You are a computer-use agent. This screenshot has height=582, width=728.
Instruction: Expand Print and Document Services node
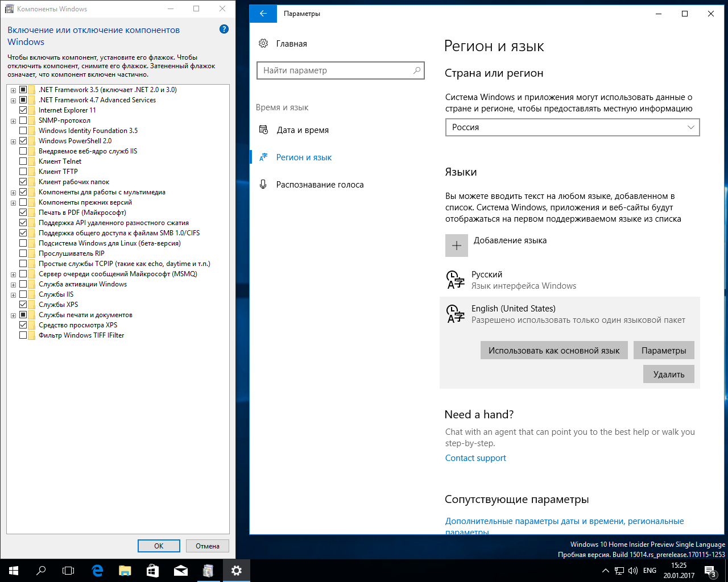tap(14, 315)
